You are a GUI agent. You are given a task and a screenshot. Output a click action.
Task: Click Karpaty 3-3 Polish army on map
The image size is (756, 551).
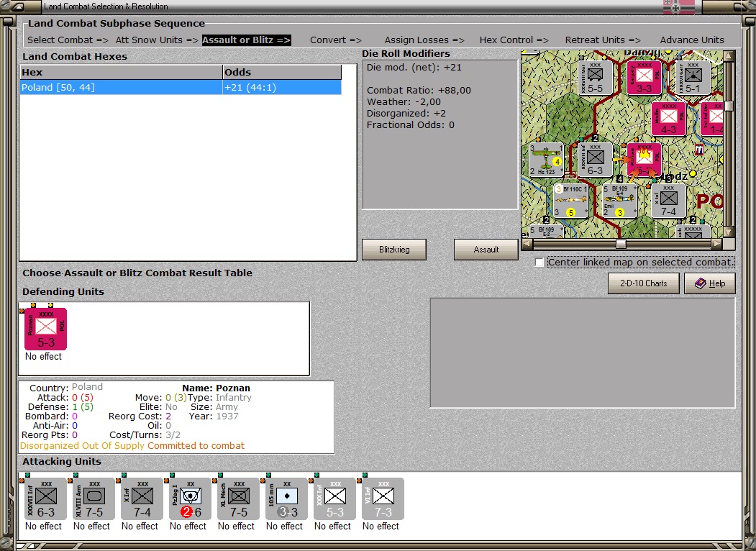[644, 78]
